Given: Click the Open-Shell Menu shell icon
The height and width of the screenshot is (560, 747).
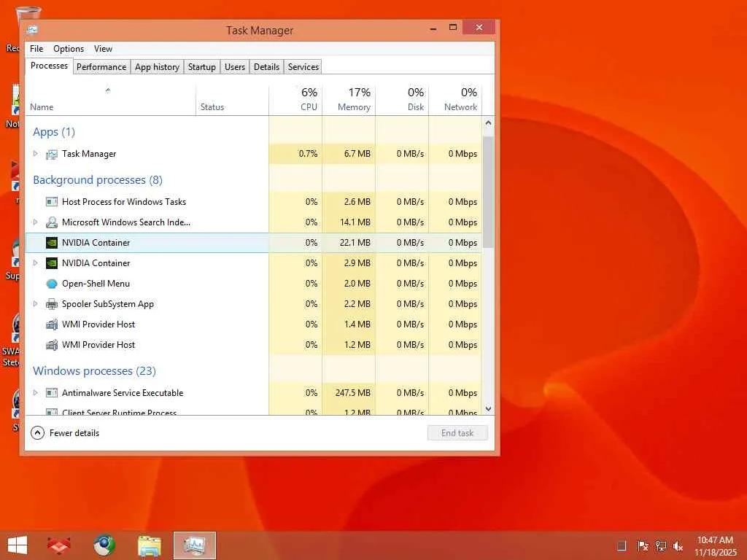Looking at the screenshot, I should coord(52,284).
